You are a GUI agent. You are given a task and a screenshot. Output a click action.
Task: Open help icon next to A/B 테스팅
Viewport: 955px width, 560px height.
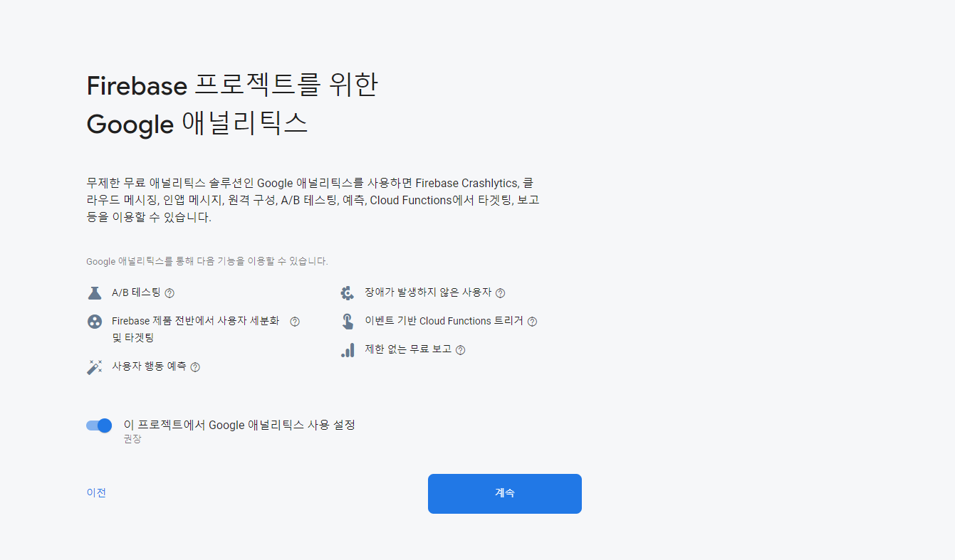click(x=169, y=293)
